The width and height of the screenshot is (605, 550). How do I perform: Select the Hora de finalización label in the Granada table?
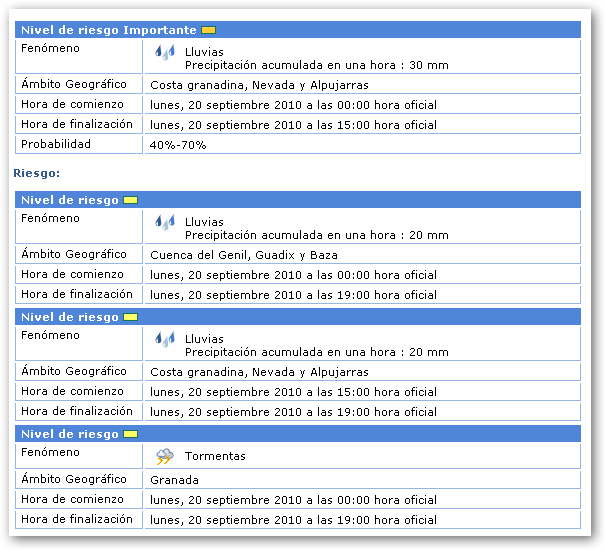click(x=77, y=519)
